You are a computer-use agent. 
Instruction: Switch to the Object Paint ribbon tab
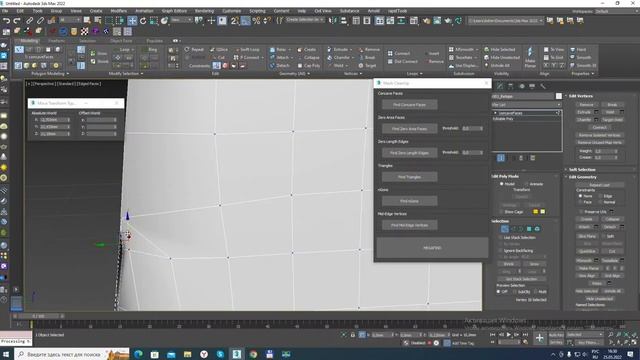click(121, 41)
